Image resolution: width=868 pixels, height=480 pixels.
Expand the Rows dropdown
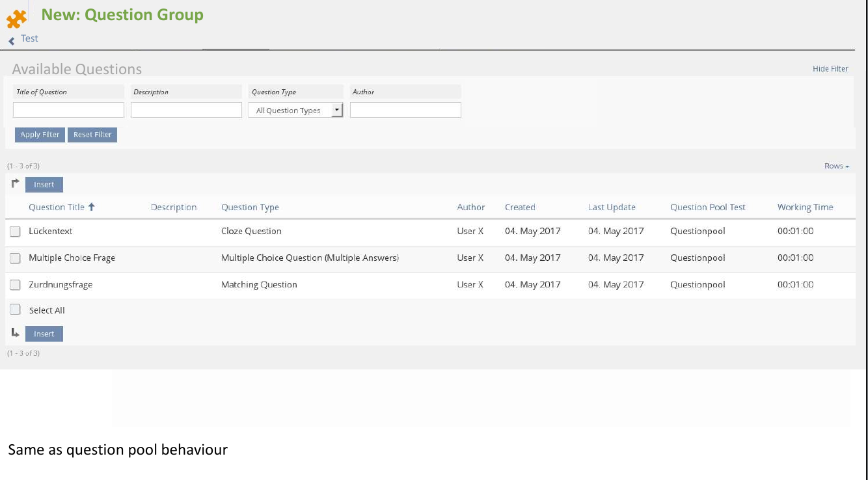(836, 167)
